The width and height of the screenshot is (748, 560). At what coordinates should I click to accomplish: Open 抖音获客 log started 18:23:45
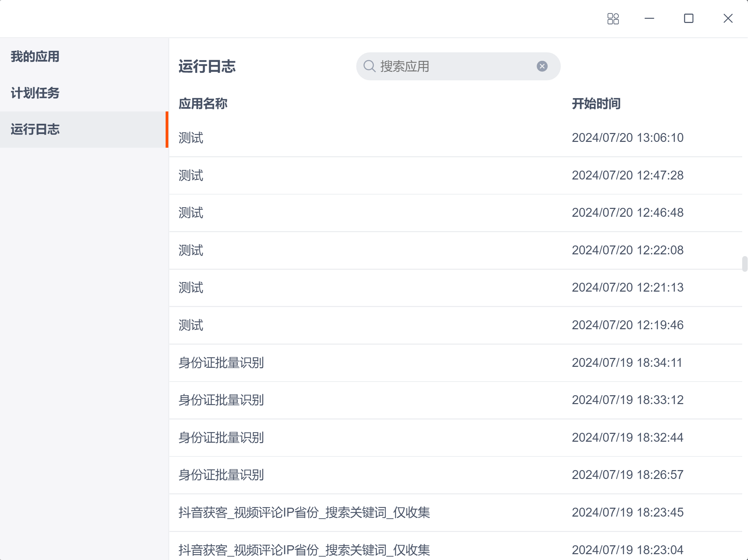(x=304, y=512)
